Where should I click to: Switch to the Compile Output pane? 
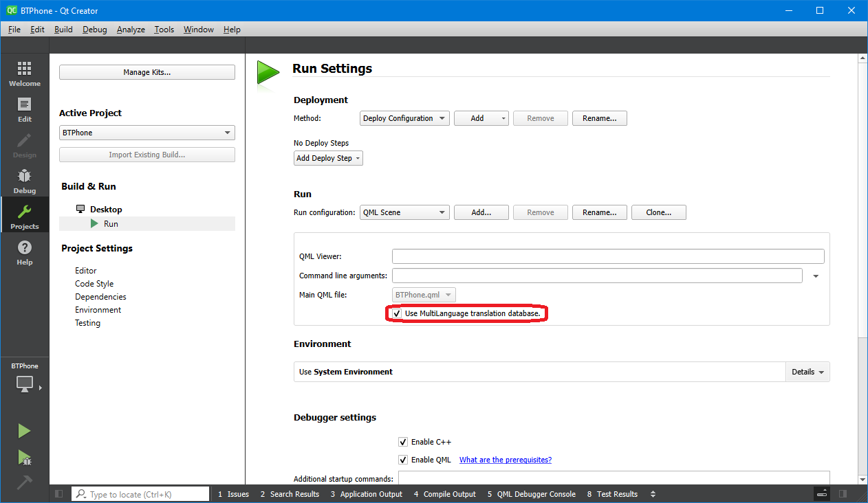tap(444, 494)
